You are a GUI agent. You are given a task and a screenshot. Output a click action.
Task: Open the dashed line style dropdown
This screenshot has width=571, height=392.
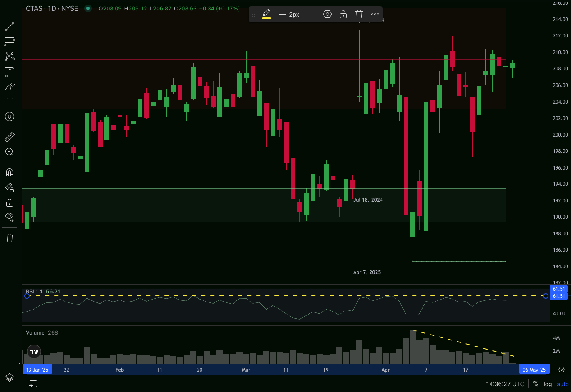click(x=312, y=14)
